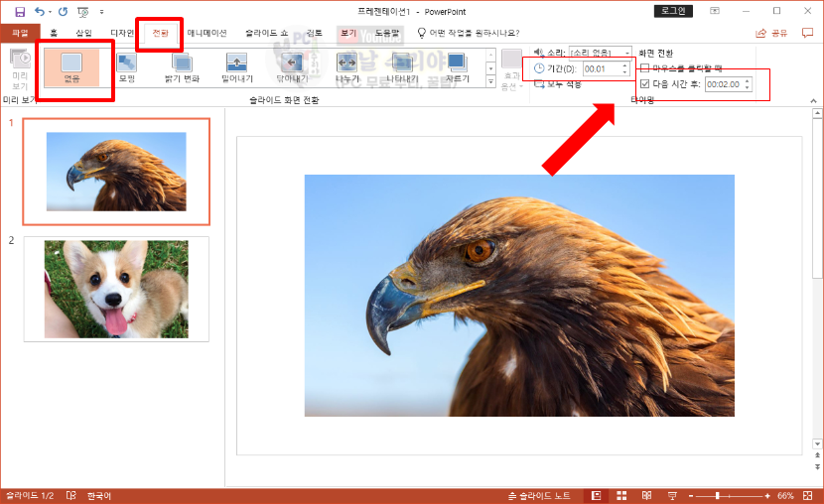Select the 밀어내기 transition

coord(237,67)
